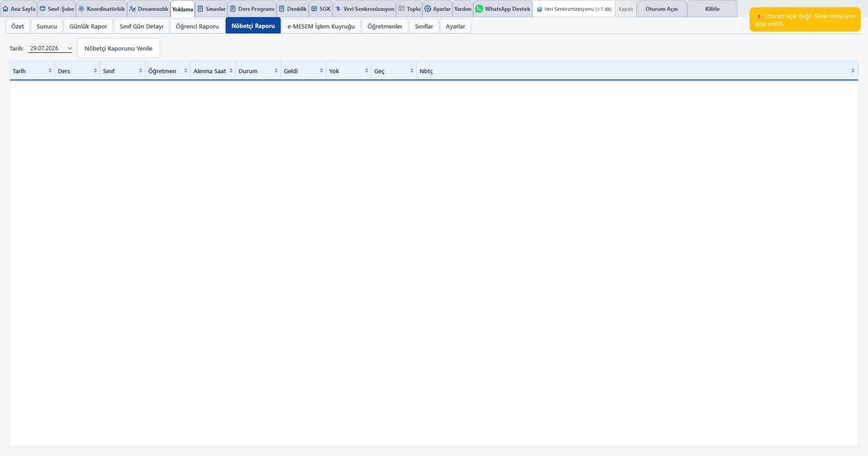Click the Ders Programı document icon
868x456 pixels.
point(233,9)
